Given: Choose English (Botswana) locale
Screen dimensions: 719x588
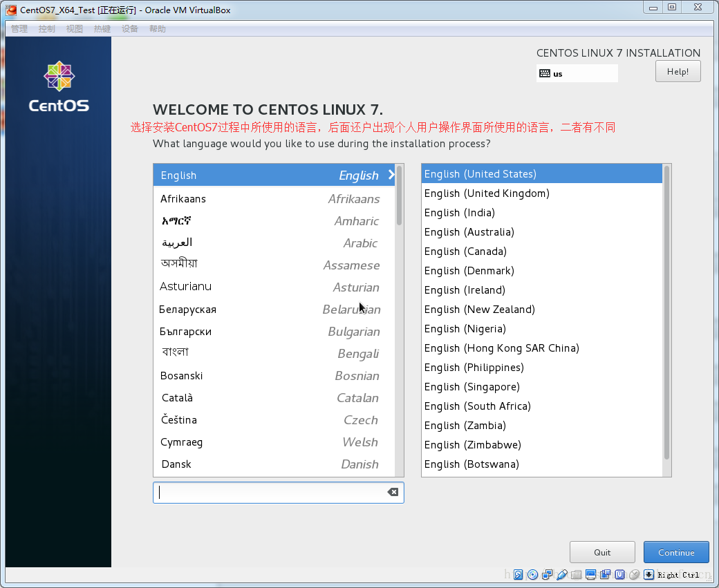Looking at the screenshot, I should pos(541,464).
